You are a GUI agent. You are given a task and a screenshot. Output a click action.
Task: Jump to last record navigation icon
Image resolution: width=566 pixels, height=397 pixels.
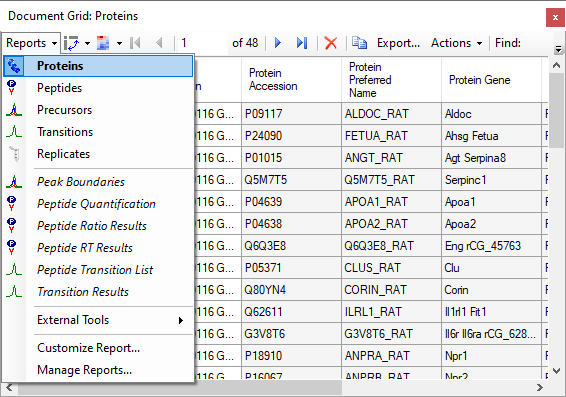(x=301, y=43)
